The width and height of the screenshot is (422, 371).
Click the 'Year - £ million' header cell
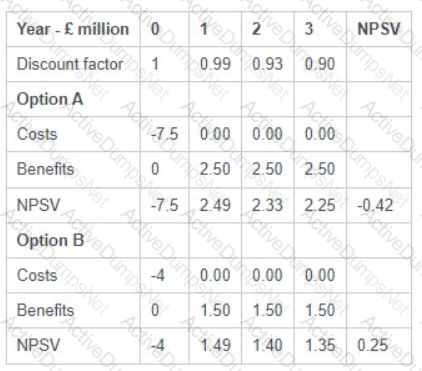[x=73, y=29]
